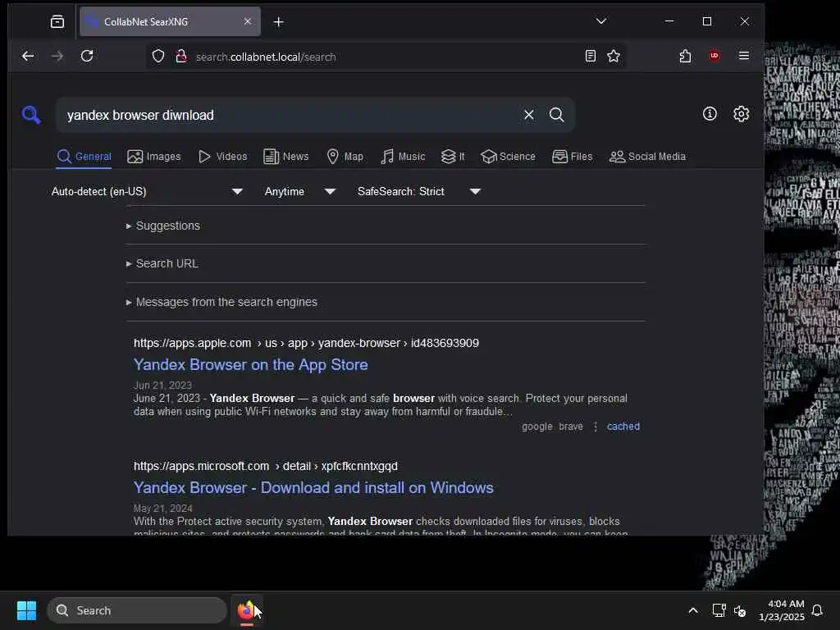Click the insecure connection lock icon
This screenshot has height=630, width=840.
click(181, 57)
